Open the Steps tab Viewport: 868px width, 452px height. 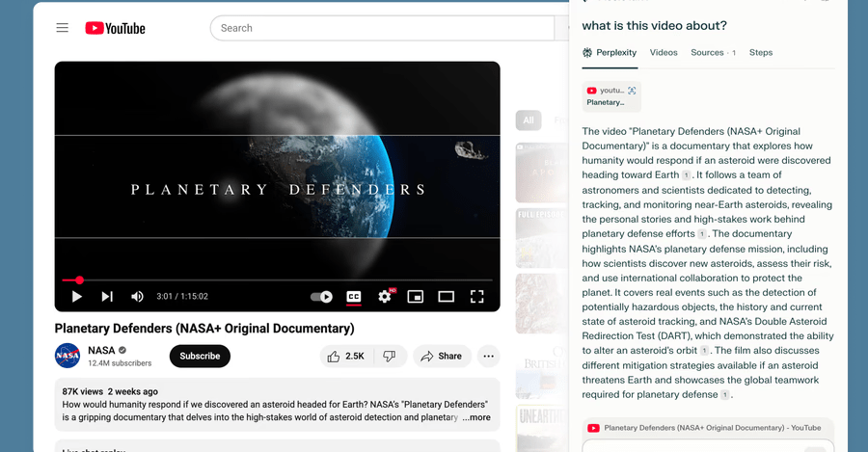click(761, 53)
